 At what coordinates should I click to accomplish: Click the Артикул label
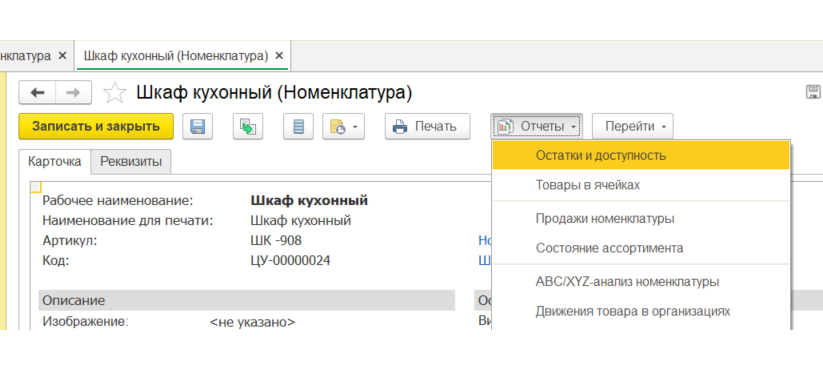70,240
